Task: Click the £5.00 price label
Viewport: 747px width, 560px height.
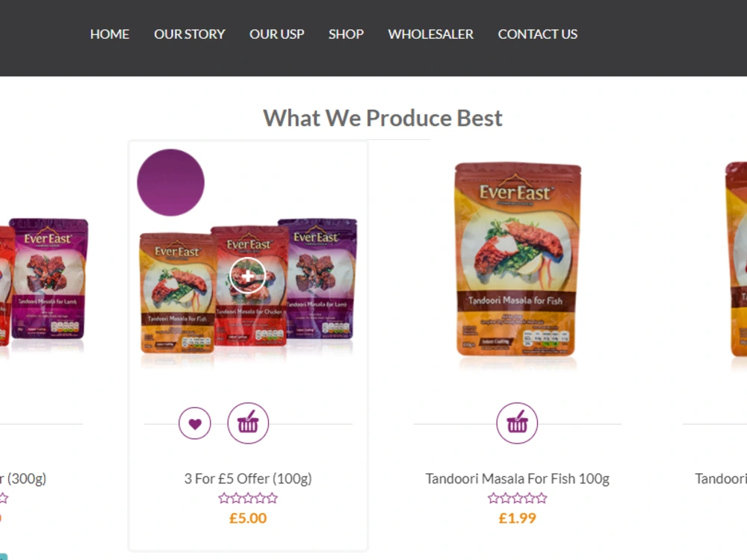Action: [x=248, y=518]
